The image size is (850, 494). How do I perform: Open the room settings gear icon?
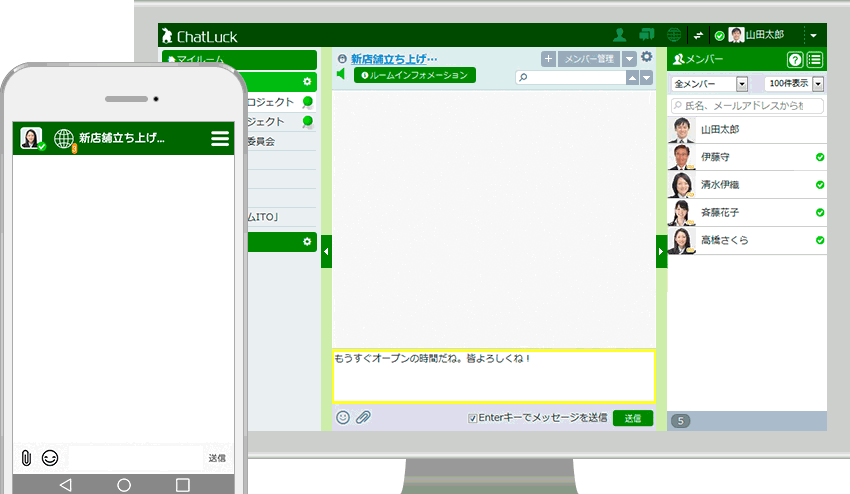tap(646, 57)
